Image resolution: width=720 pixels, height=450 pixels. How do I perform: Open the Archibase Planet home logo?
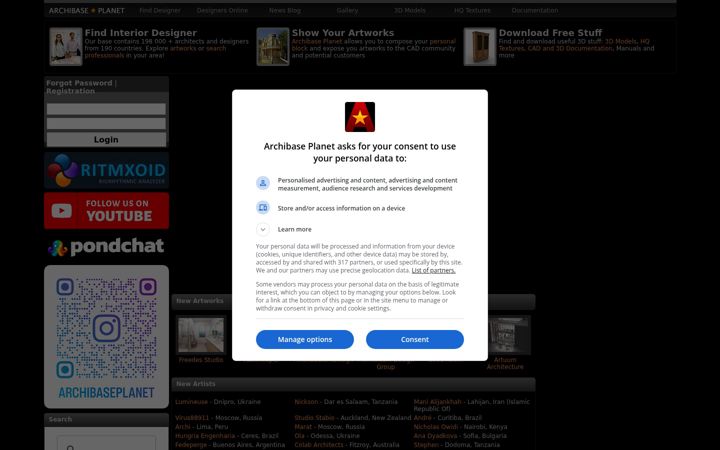[87, 11]
